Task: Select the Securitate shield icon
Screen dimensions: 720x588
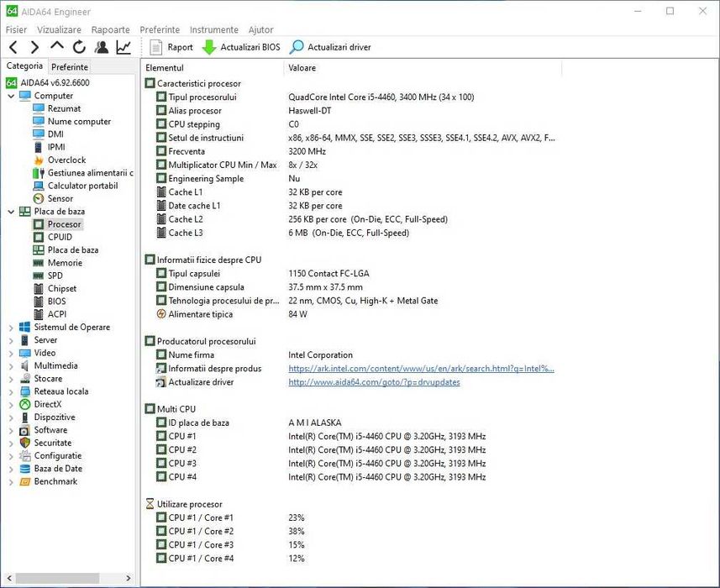Action: point(25,443)
